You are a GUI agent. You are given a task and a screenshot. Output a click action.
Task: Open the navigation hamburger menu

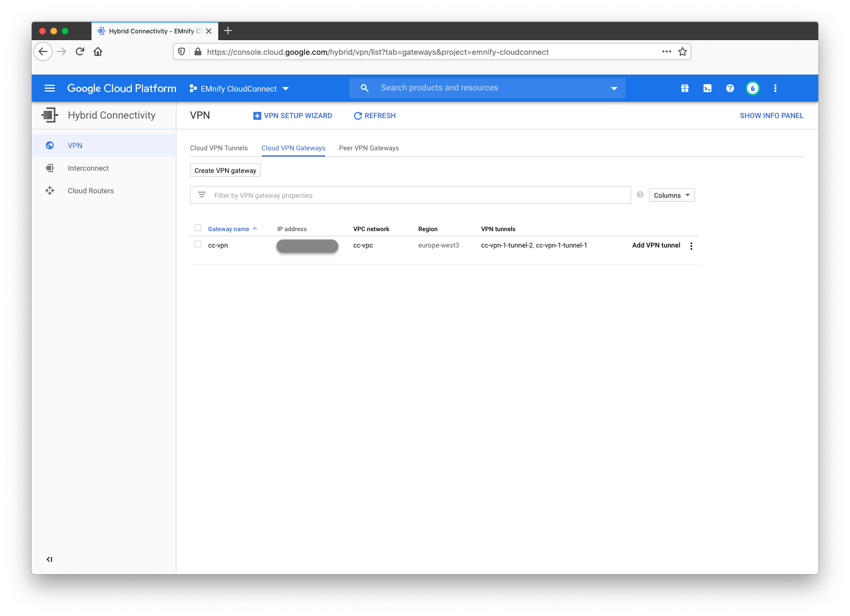pyautogui.click(x=50, y=88)
